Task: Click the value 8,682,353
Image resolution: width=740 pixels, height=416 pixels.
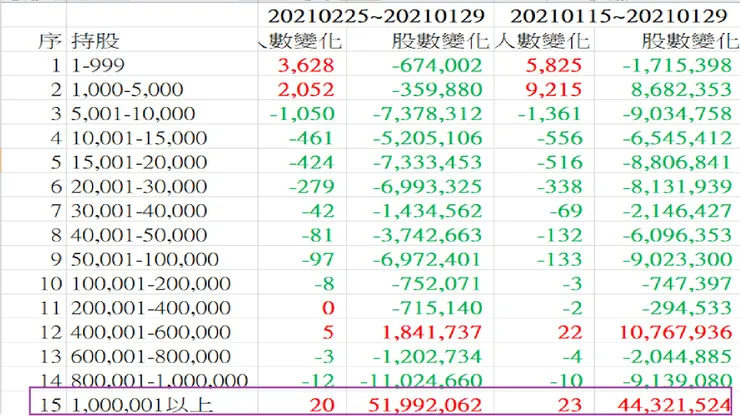Action: point(681,90)
